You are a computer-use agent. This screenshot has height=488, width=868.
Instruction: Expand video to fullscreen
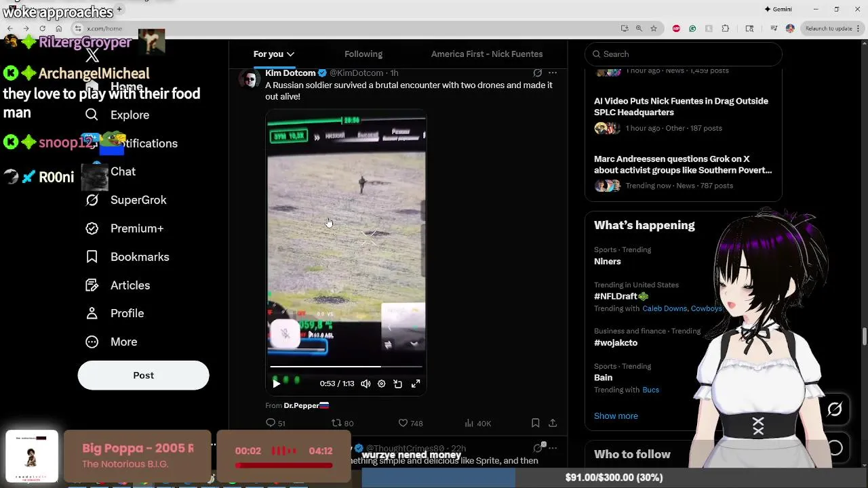pos(416,384)
